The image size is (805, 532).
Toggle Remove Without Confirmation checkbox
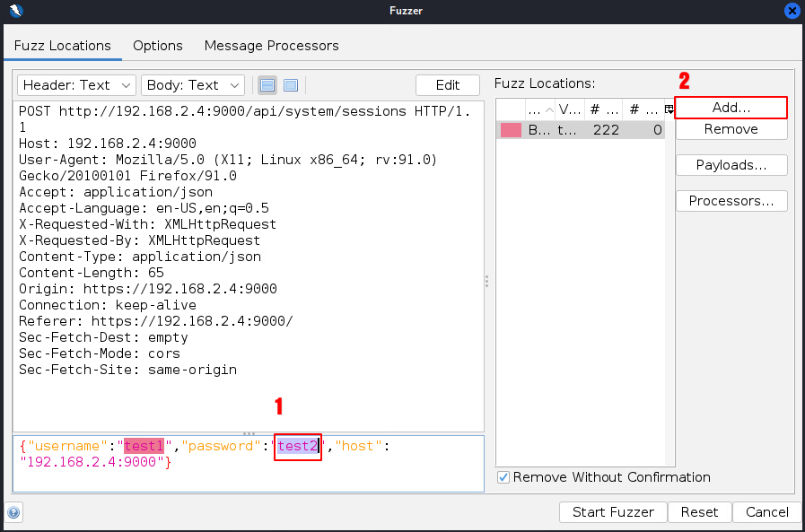[503, 477]
